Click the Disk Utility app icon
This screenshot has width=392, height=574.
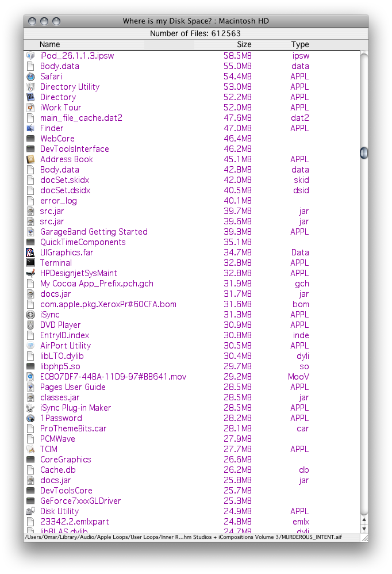pos(30,511)
